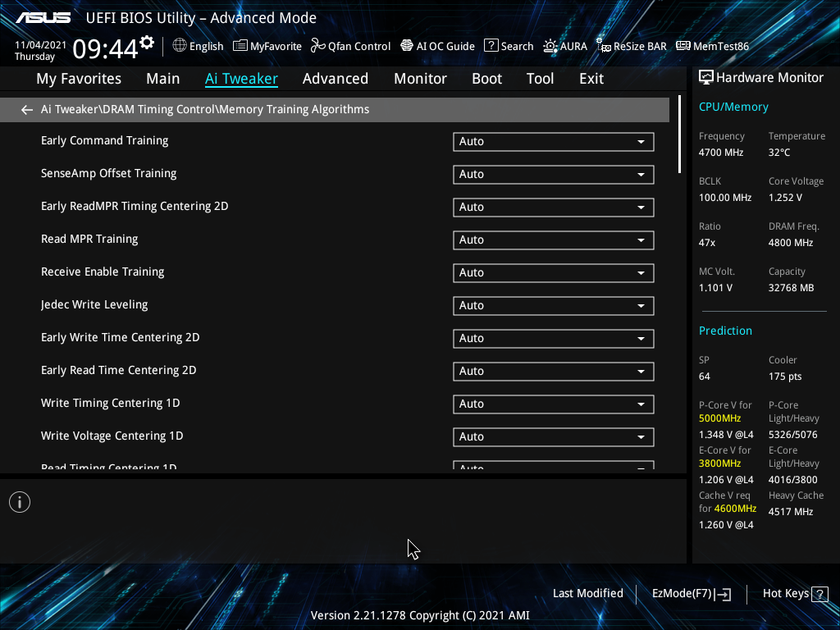Screen dimensions: 840x630
Task: Click the 32768 MB capacity value
Action: [792, 288]
